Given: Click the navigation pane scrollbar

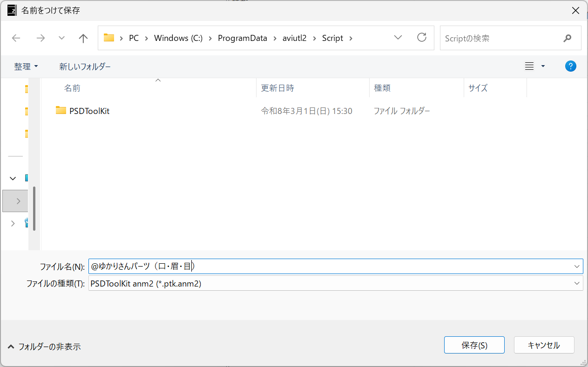Looking at the screenshot, I should click(34, 208).
